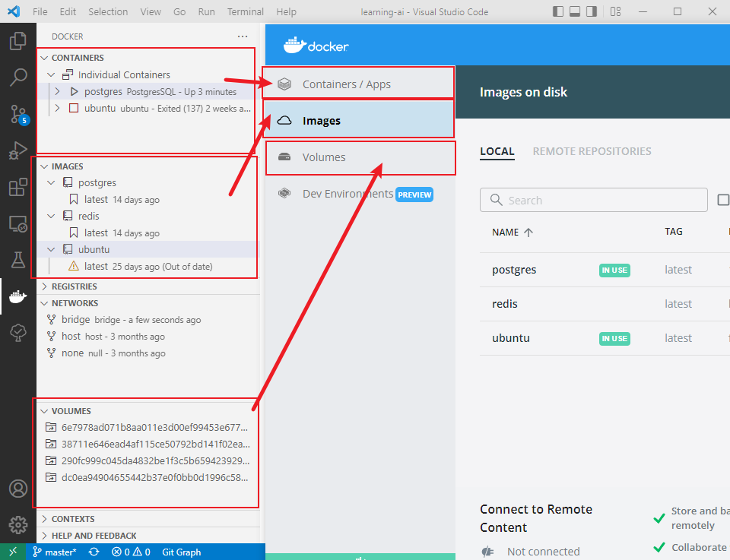This screenshot has height=560, width=730.
Task: Expand the REGISTRIES section
Action: [x=44, y=286]
